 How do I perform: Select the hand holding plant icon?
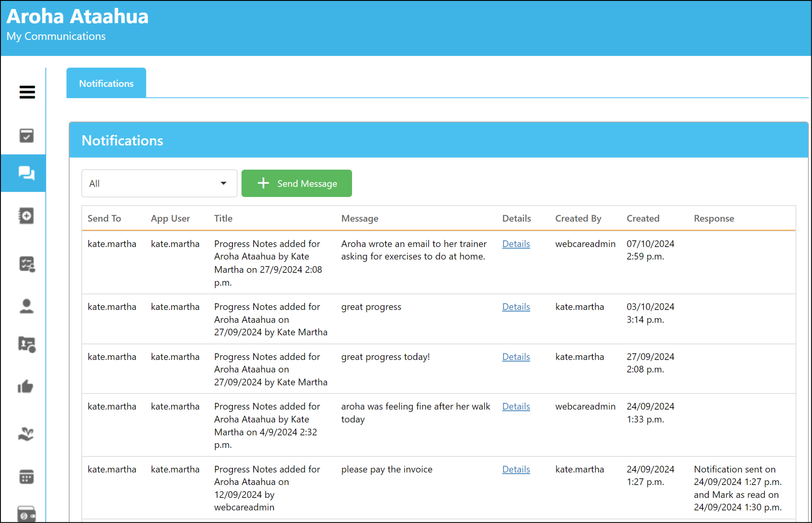point(26,434)
